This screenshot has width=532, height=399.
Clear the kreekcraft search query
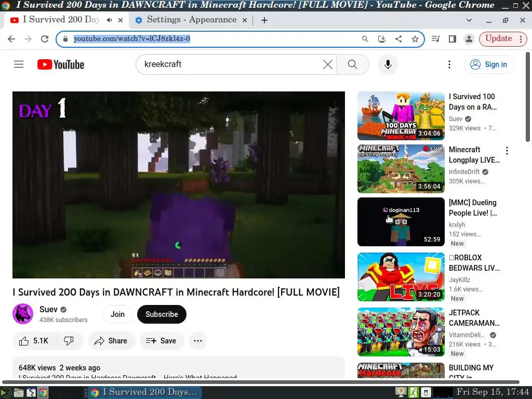(x=327, y=64)
